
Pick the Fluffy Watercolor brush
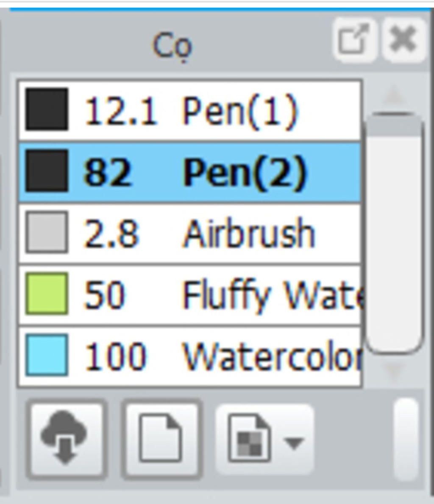point(190,294)
